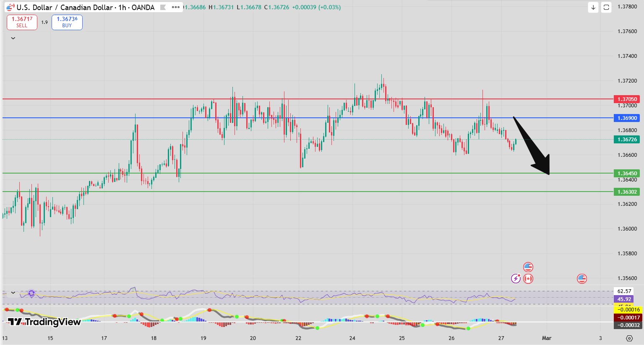Select the blue 1.36900 price line label
Viewport: 644px width, 345px height.
[627, 118]
